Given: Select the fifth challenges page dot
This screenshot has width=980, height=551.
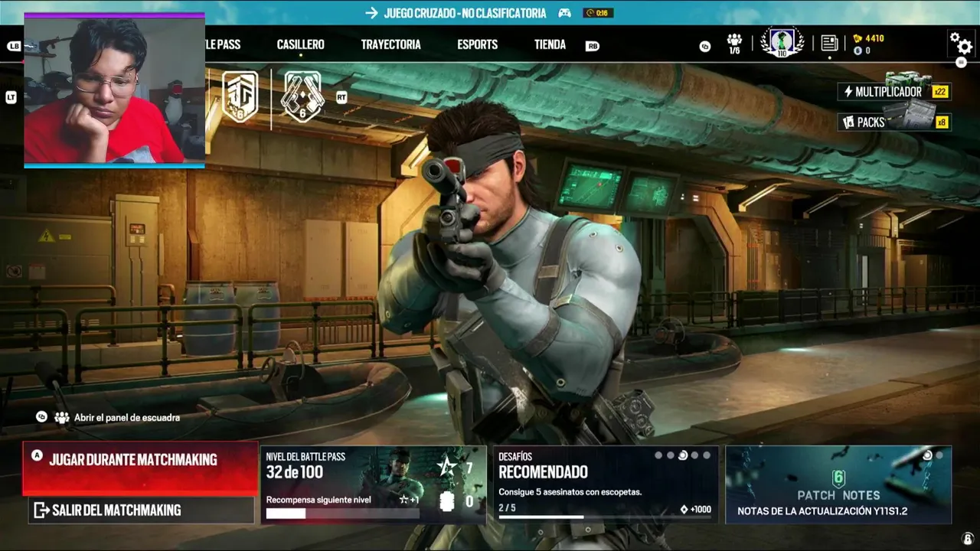Looking at the screenshot, I should point(707,455).
